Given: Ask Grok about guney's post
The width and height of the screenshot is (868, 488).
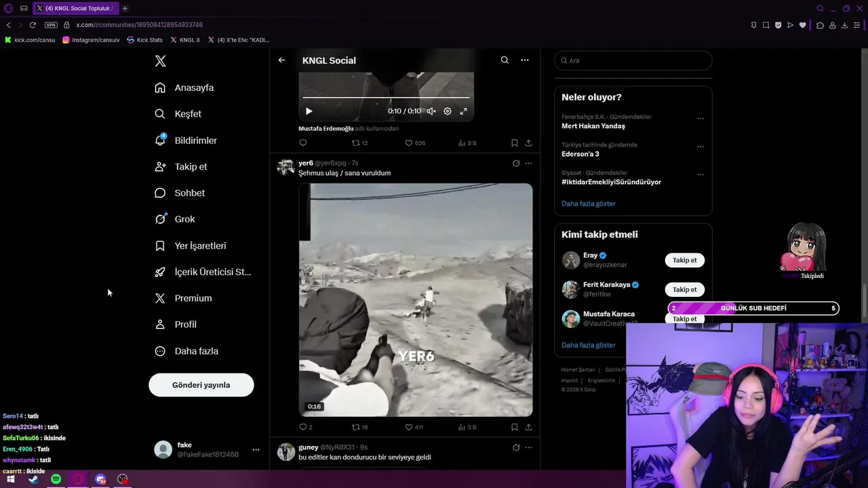Looking at the screenshot, I should [516, 447].
